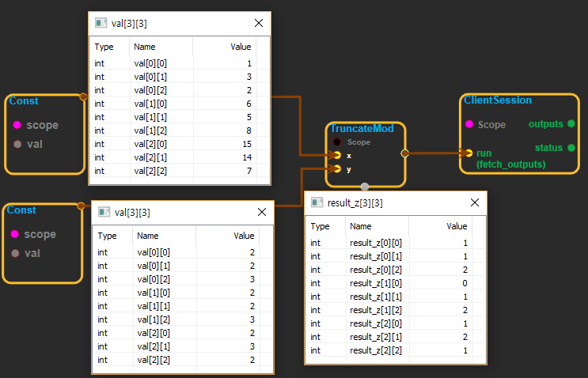Click the pink Scope port on ClientSession
588x378 pixels.
click(x=469, y=124)
